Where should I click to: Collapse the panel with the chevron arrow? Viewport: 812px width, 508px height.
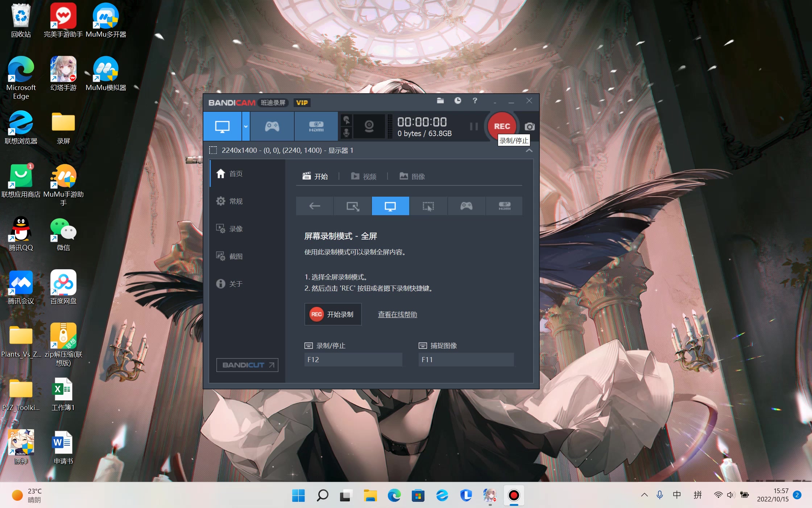tap(529, 150)
